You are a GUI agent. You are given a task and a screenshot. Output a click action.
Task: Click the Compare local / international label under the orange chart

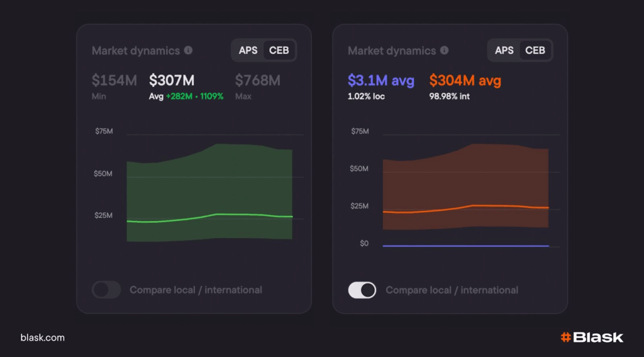pos(452,290)
